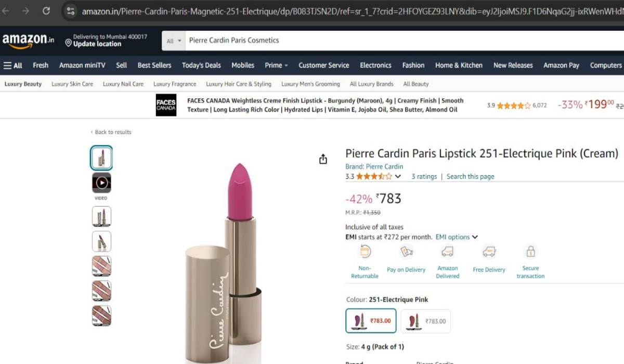Click the Non-Returnable policy icon
The image size is (624, 364).
click(x=365, y=252)
